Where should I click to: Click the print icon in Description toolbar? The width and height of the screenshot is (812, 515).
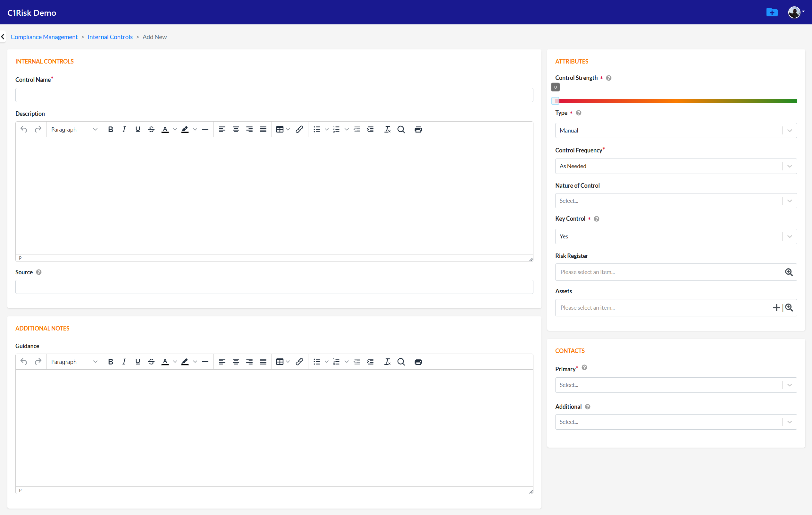pos(418,129)
